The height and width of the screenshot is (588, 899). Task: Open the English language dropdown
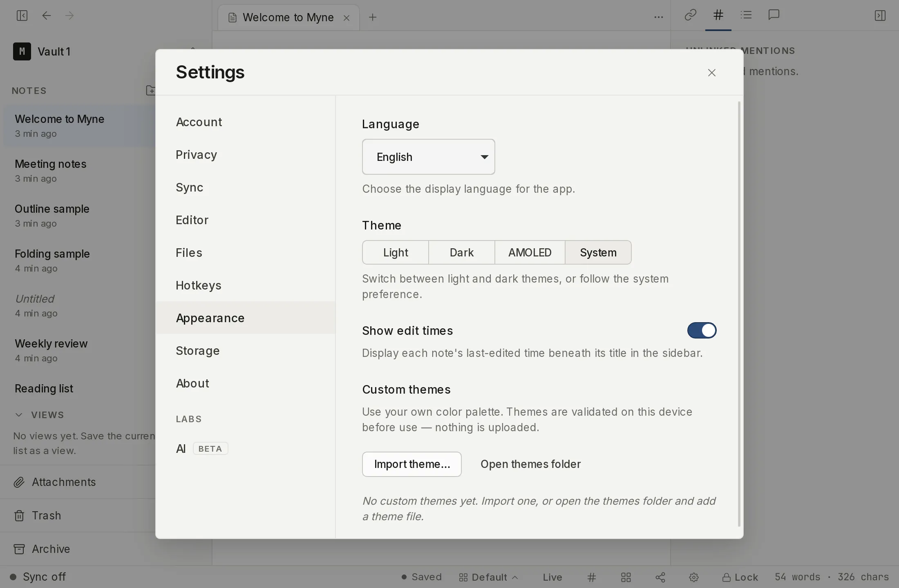(x=428, y=157)
